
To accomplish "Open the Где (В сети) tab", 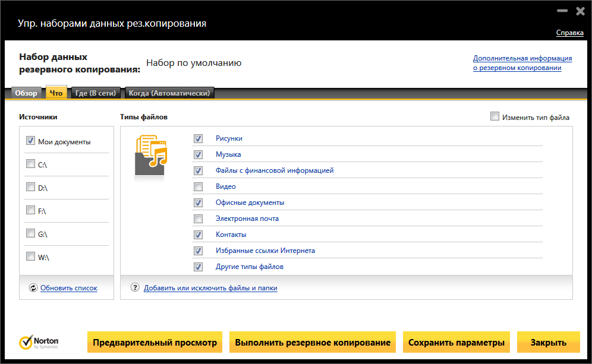I will (x=96, y=93).
